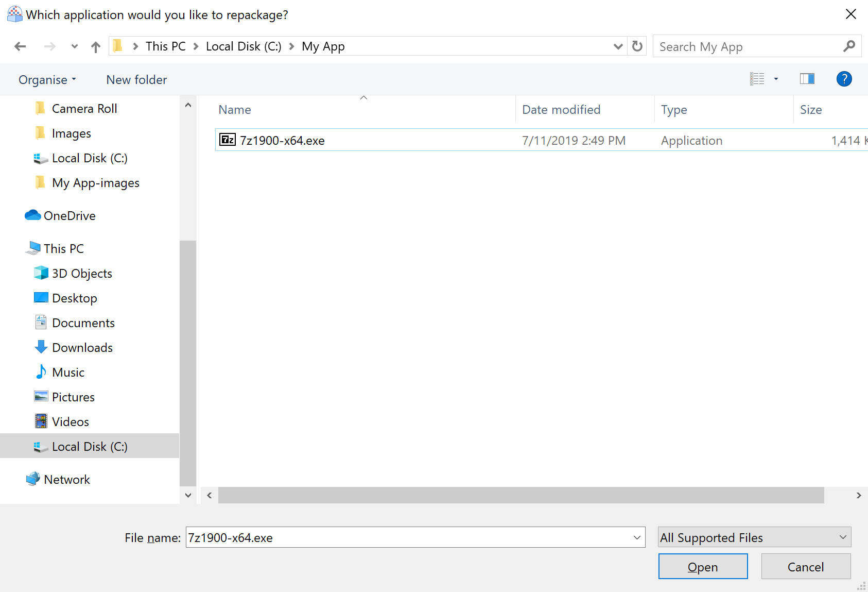
Task: Open the All Supported Files filter dropdown
Action: (x=755, y=537)
